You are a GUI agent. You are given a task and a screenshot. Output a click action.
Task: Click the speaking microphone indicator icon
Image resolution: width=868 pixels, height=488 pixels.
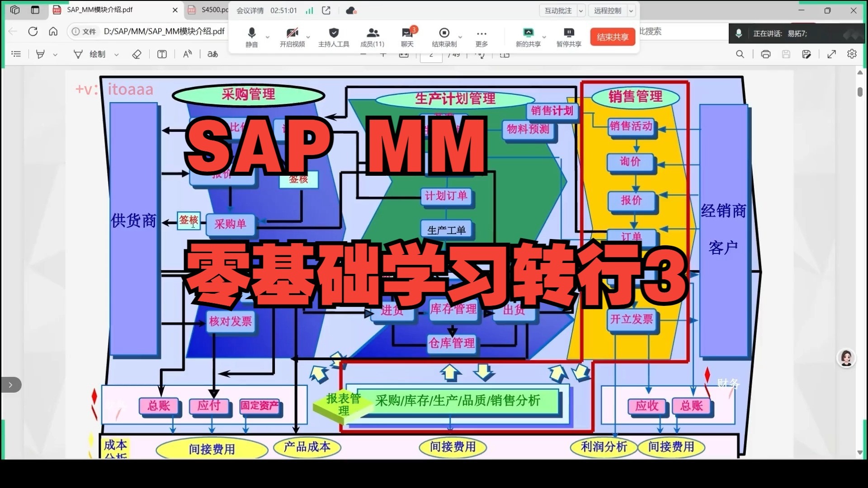[739, 33]
